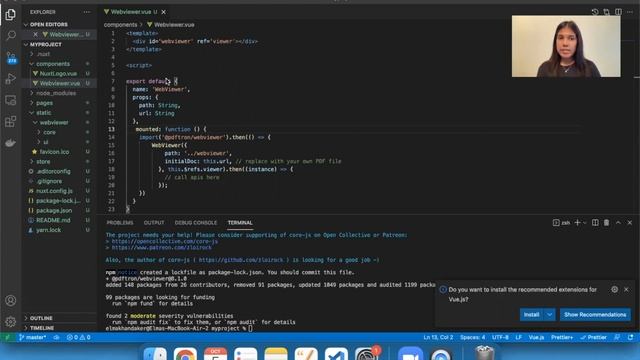Maximize the panel with the chevron up
The width and height of the screenshot is (640, 360).
point(618,222)
